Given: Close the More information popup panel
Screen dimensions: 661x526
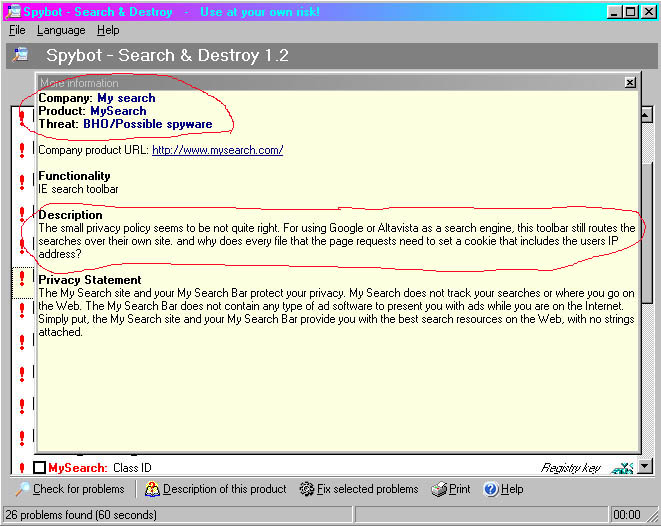Looking at the screenshot, I should [629, 83].
